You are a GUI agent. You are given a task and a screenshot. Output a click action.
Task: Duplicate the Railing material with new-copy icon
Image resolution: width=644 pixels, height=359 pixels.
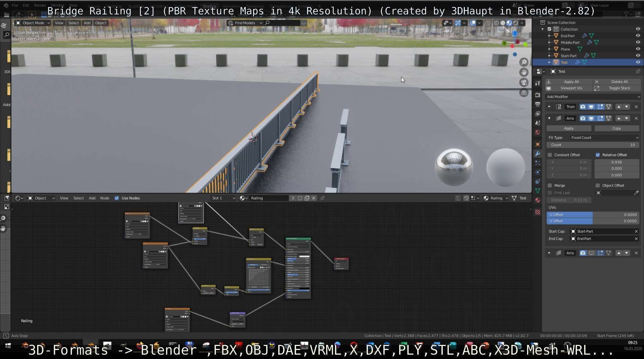point(307,198)
